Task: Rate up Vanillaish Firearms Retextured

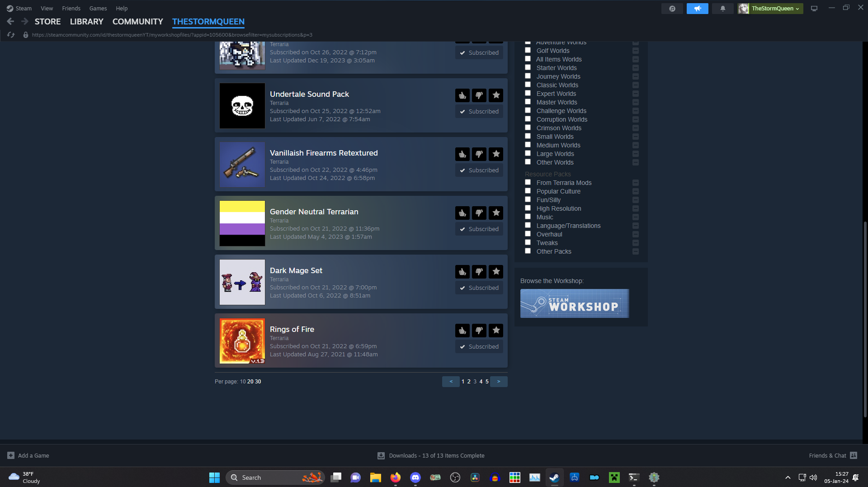Action: coord(462,154)
